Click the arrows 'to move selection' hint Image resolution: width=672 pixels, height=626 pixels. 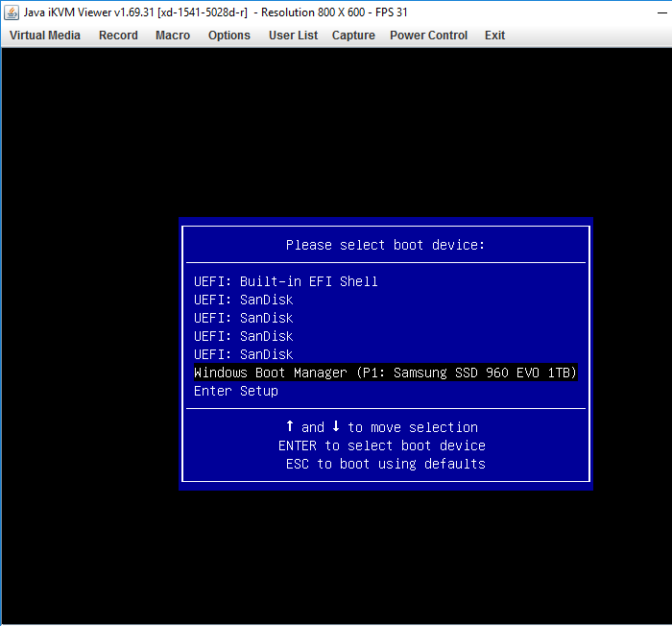tap(382, 427)
